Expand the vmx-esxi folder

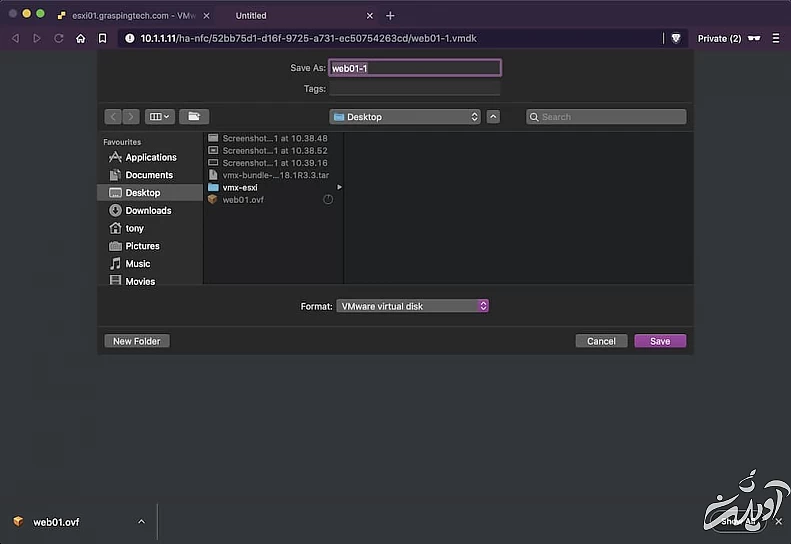click(x=240, y=187)
